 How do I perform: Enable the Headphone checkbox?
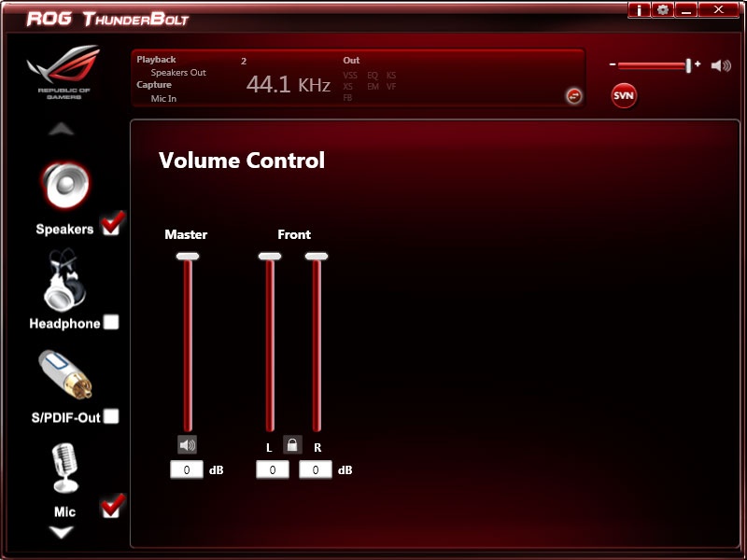coord(111,322)
